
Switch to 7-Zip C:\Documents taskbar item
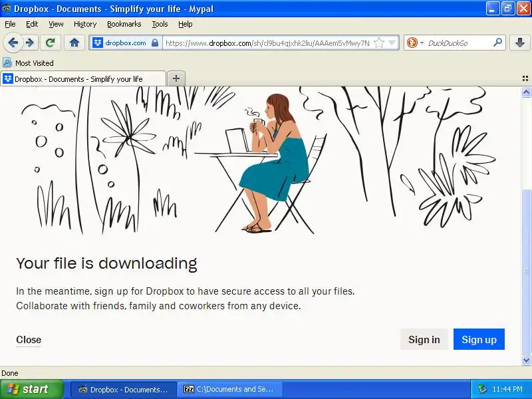click(x=229, y=389)
